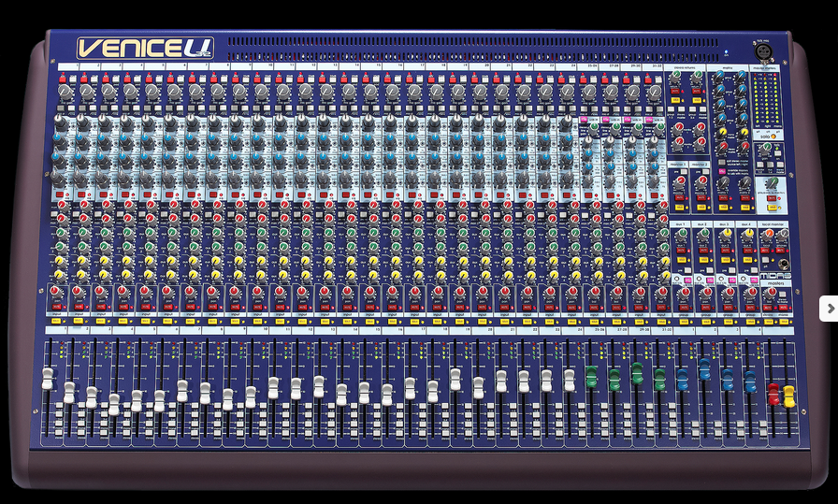
Task: Click the green 25-26 stereo fader
Action: click(x=592, y=377)
